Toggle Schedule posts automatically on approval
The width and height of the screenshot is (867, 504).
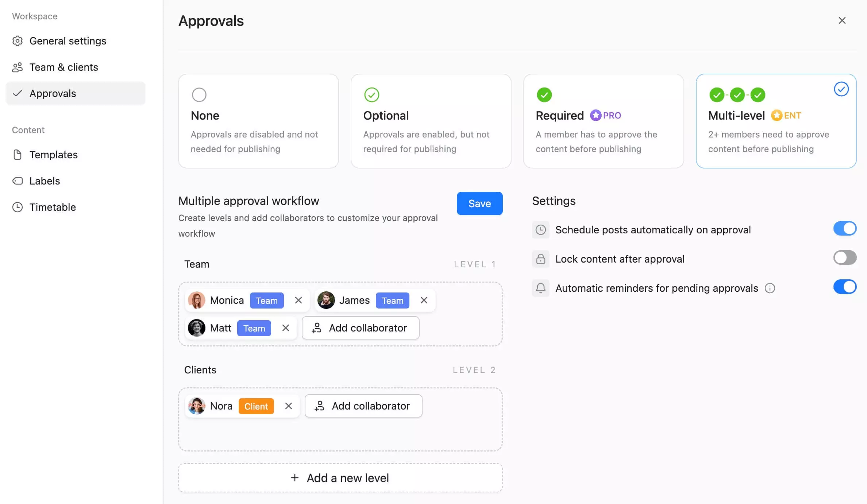(x=845, y=229)
